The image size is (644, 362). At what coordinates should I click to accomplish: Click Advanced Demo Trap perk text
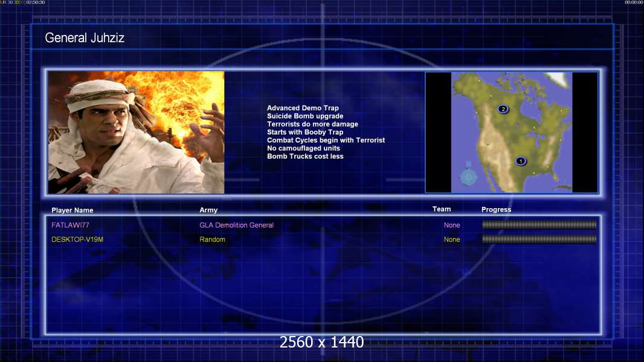[x=303, y=108]
